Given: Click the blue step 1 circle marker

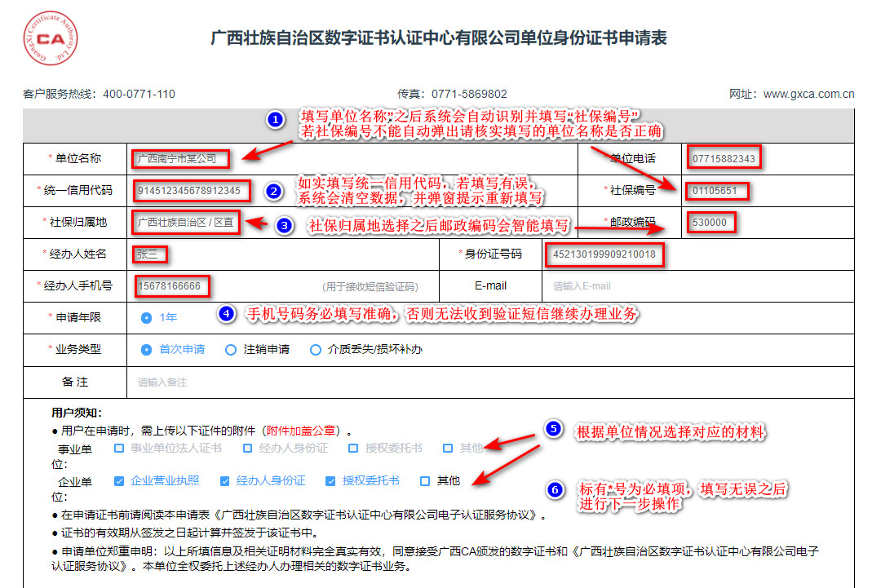Looking at the screenshot, I should pyautogui.click(x=276, y=119).
